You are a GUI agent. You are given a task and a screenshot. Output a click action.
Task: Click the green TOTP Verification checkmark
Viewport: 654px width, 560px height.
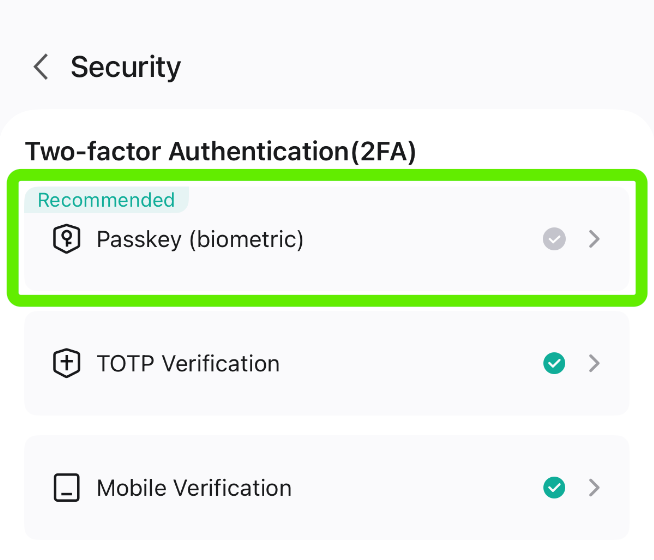pos(554,363)
